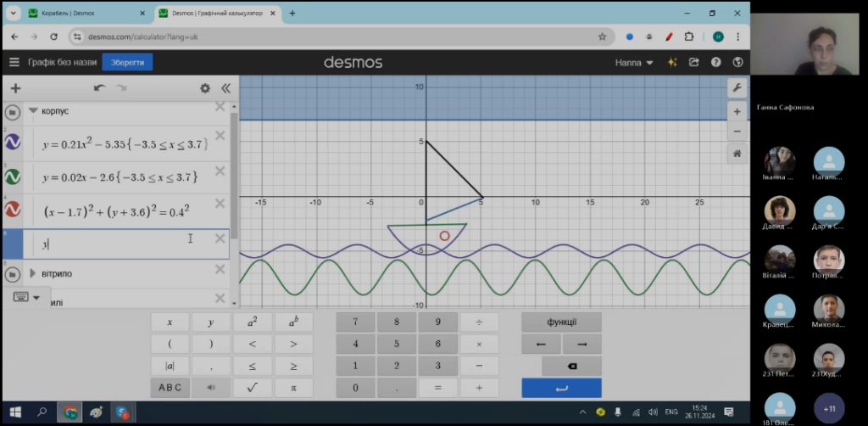Insert a to the b power key
Image resolution: width=868 pixels, height=426 pixels.
pos(293,322)
